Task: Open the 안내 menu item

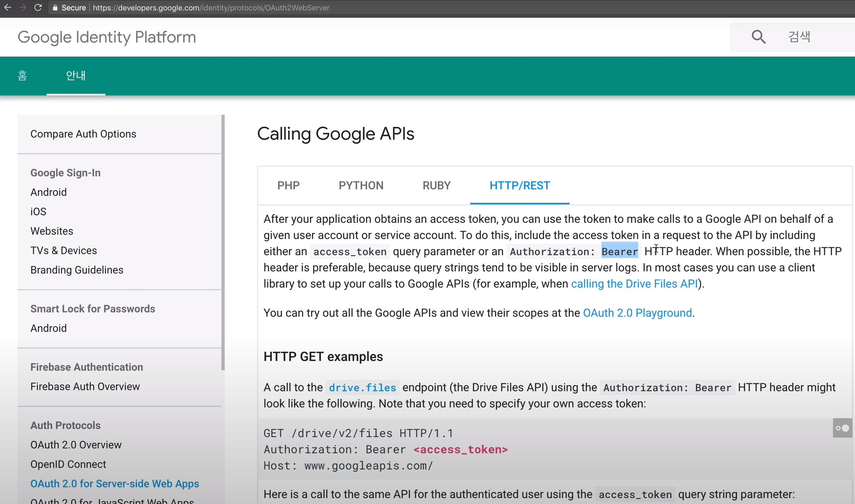Action: (76, 76)
